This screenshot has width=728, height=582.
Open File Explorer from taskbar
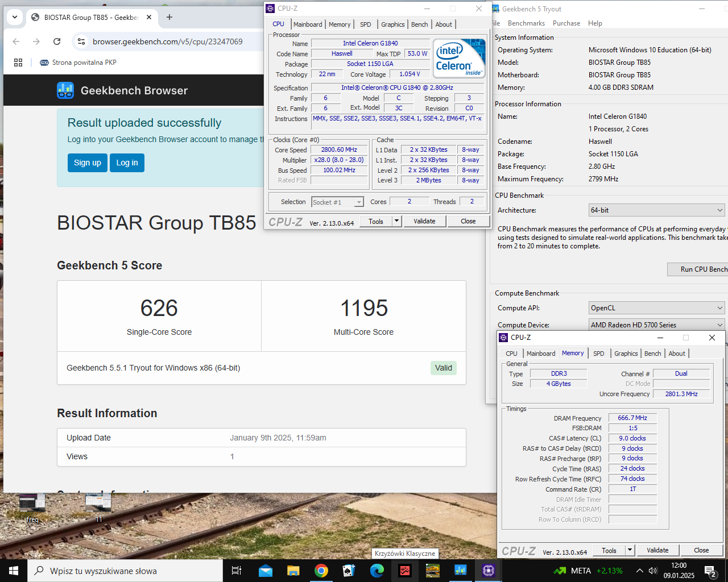pos(293,571)
